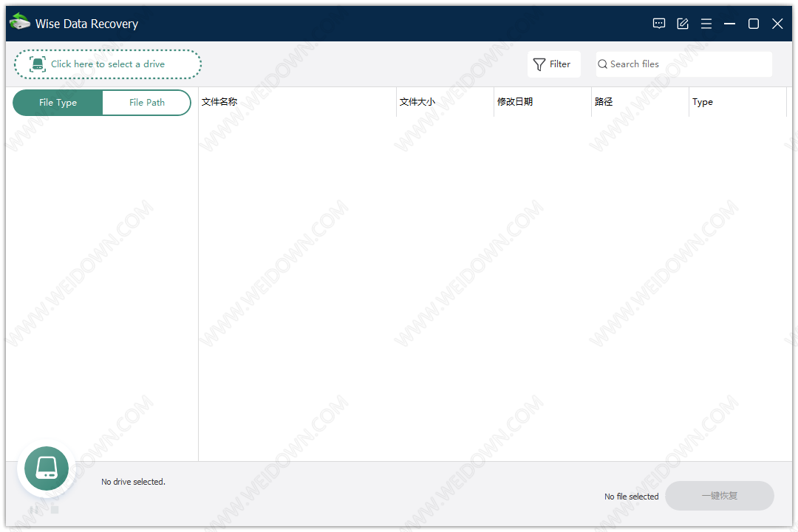Open the 'Click here to select a drive' dropdown
Screen dimensions: 798x532
click(108, 64)
